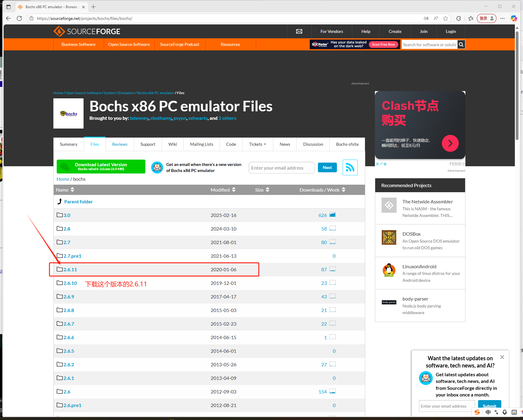This screenshot has width=523, height=420.
Task: Sort files by Size
Action: coord(262,190)
